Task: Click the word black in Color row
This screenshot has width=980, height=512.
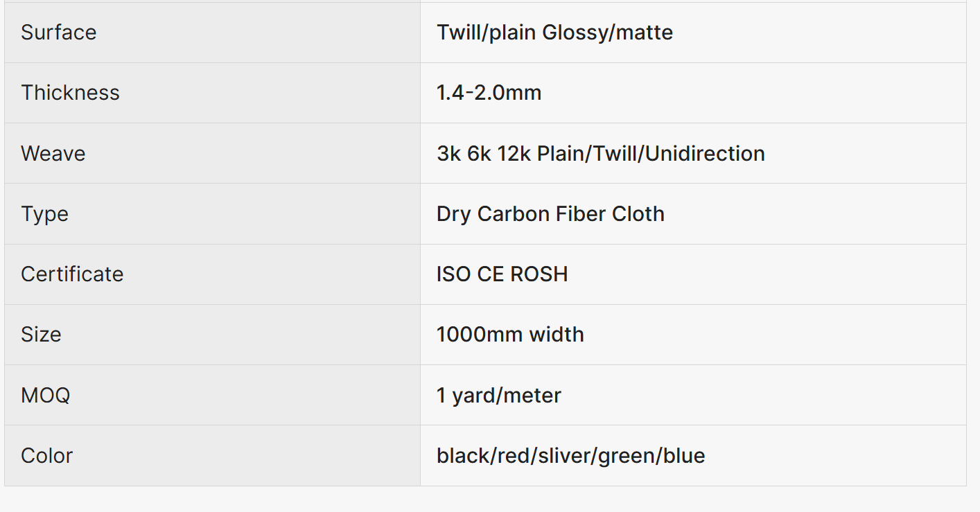Action: coord(463,456)
